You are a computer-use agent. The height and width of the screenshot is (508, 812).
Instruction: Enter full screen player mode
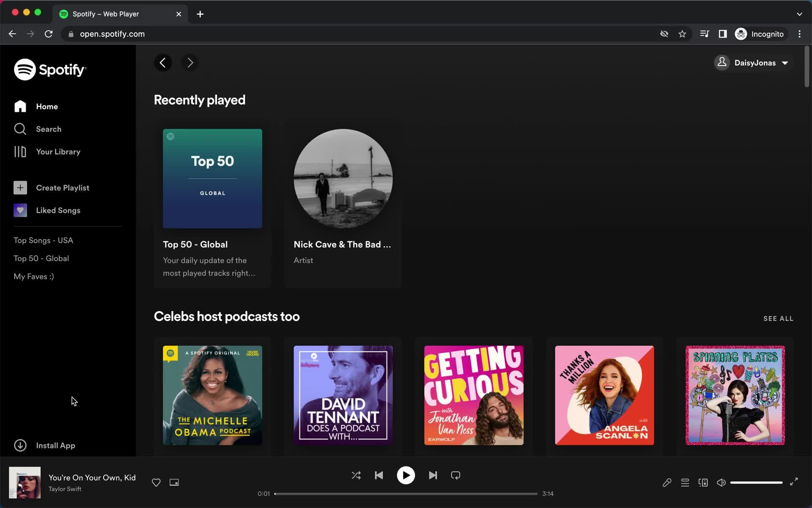click(x=794, y=482)
